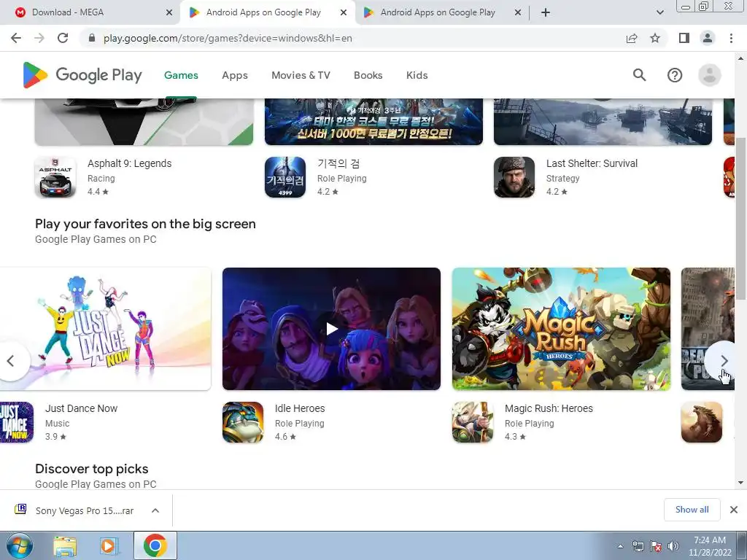
Task: Select the Games tab
Action: click(181, 75)
